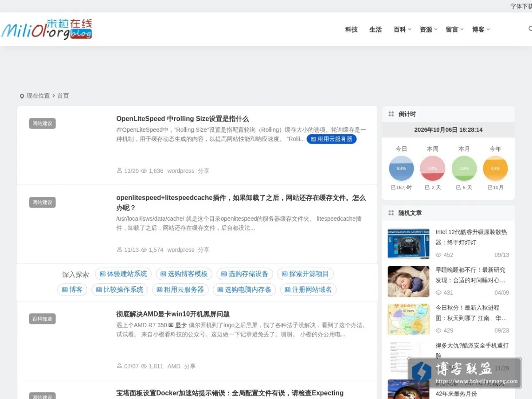
Task: Open the MiliOl.org site logo
Action: coord(47,29)
